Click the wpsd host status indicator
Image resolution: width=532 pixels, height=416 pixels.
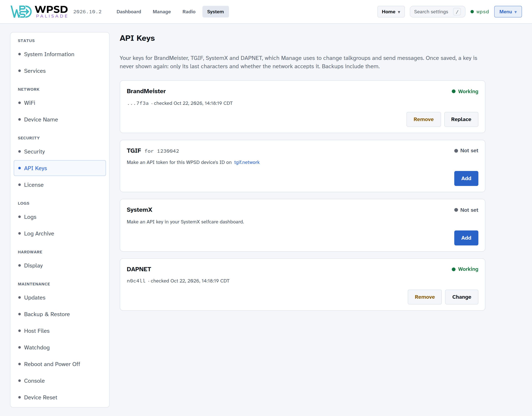(x=479, y=12)
